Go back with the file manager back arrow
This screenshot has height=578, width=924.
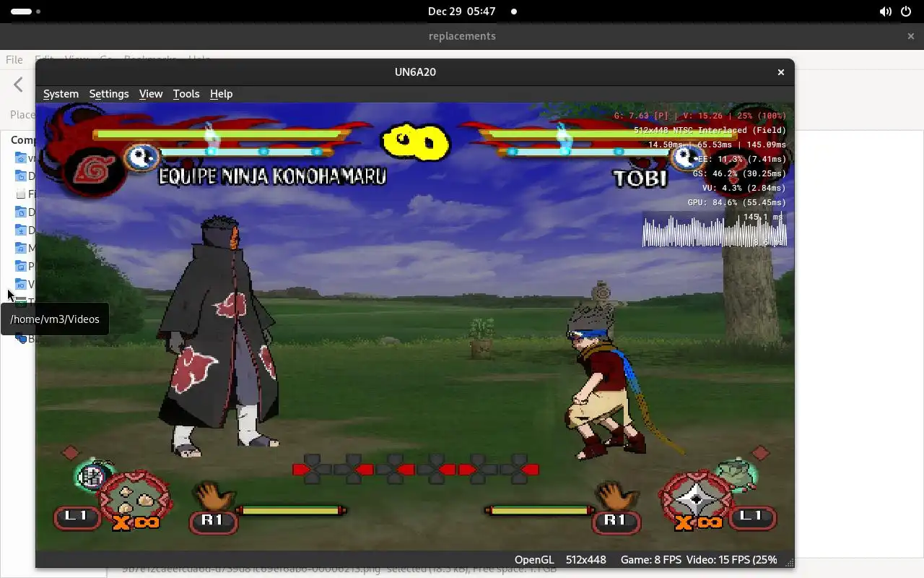pos(19,85)
